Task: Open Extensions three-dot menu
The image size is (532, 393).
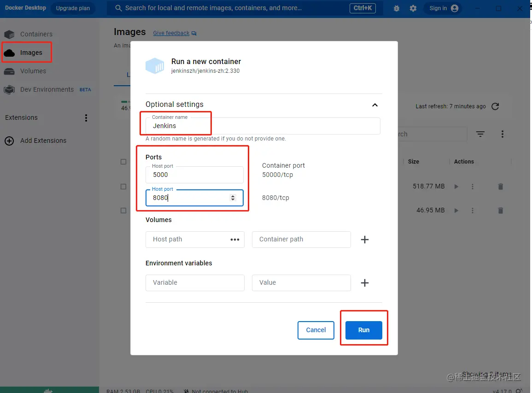Action: 86,118
